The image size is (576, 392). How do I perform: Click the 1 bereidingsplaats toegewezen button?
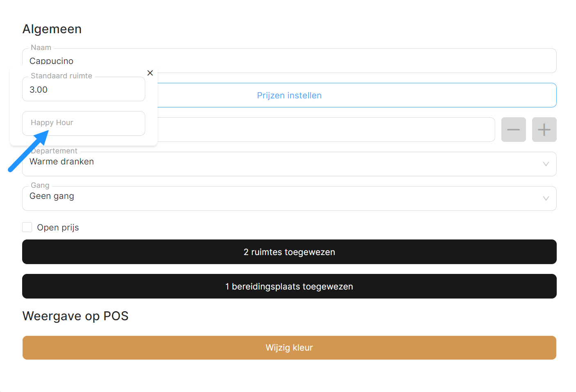coord(289,286)
